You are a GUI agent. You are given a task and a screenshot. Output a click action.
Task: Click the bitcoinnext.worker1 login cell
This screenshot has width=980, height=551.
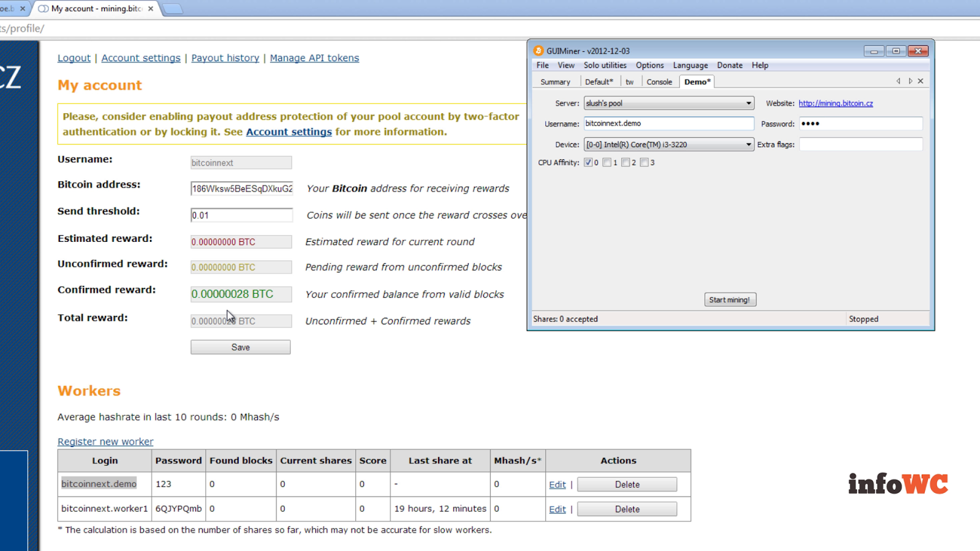point(105,508)
